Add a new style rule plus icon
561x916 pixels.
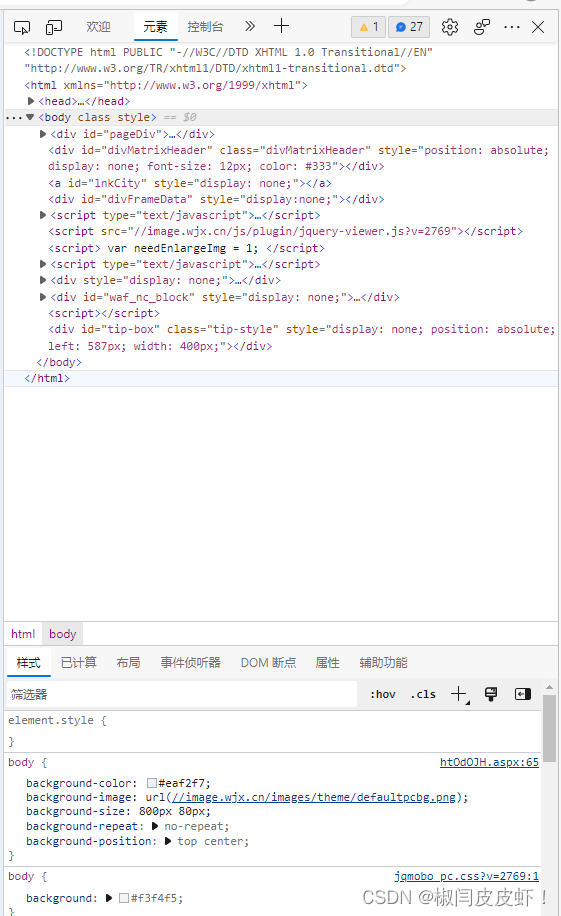click(459, 694)
